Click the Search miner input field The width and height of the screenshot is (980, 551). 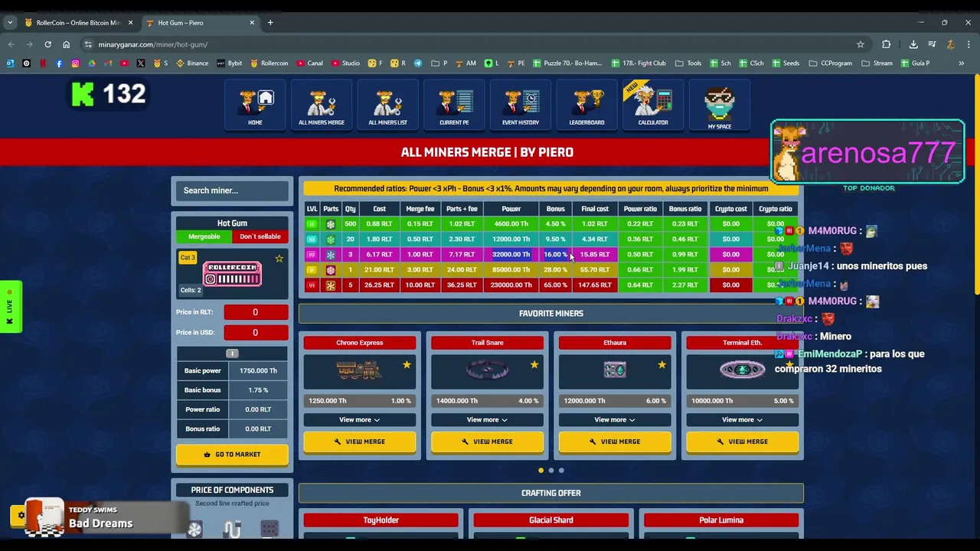tap(232, 191)
